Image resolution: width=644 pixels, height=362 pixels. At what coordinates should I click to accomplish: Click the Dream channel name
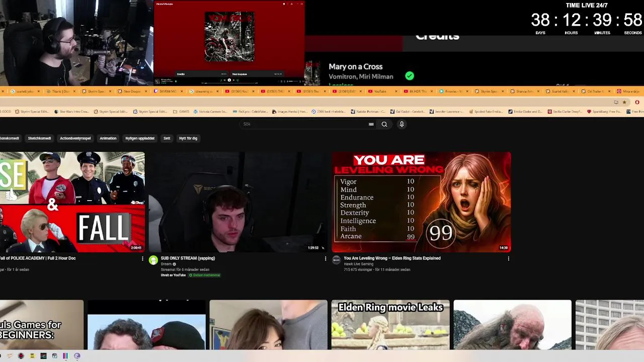pos(166,264)
